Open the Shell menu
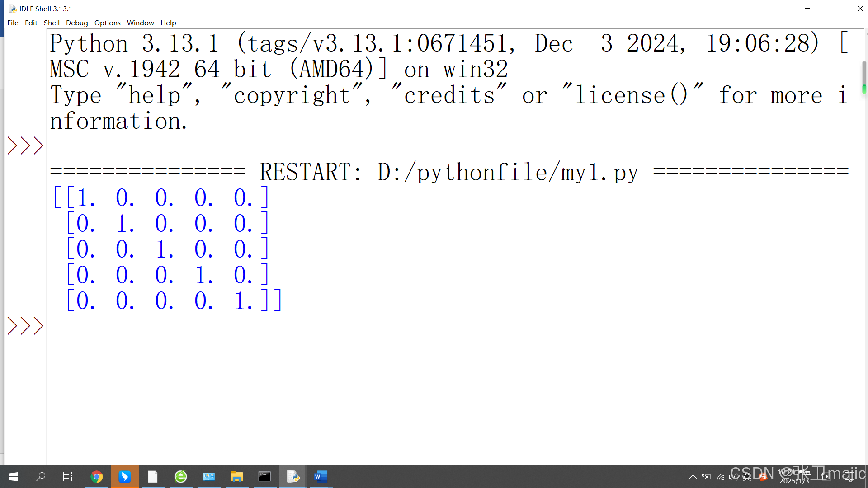The image size is (868, 488). pyautogui.click(x=52, y=23)
